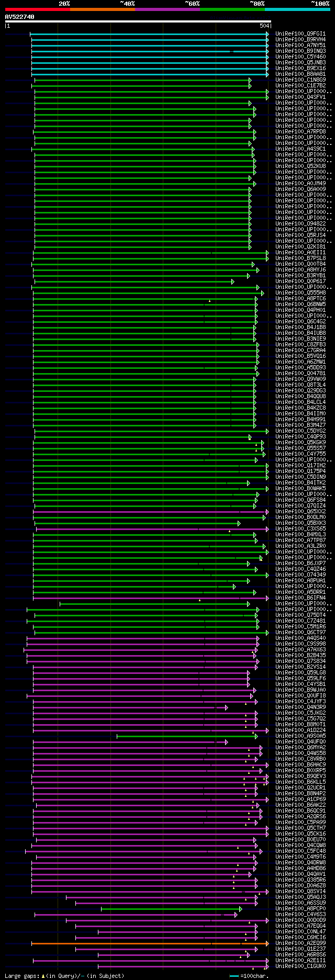Image resolution: width=335 pixels, height=980 pixels.
Task: Open hit UniRef100_B9RVH4
Action: pyautogui.click(x=300, y=40)
